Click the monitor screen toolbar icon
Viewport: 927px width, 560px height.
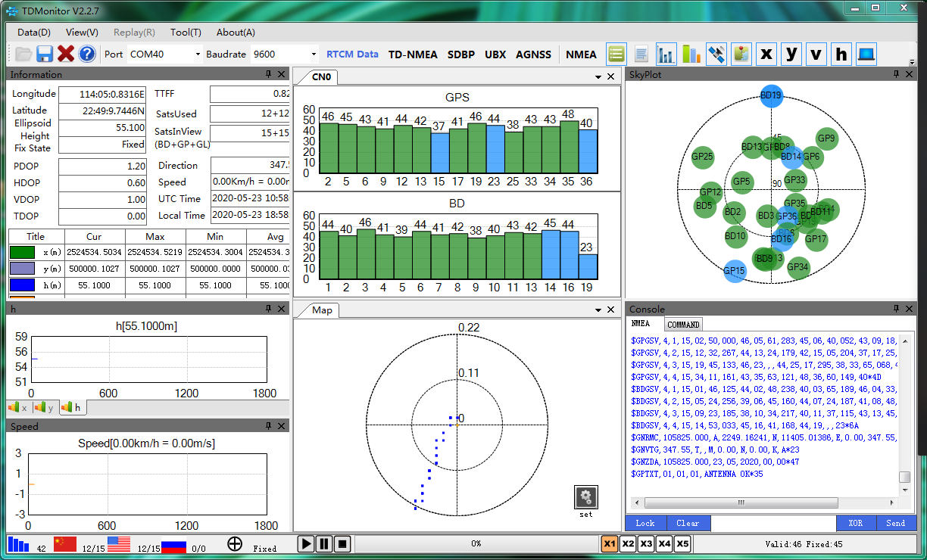[x=866, y=54]
